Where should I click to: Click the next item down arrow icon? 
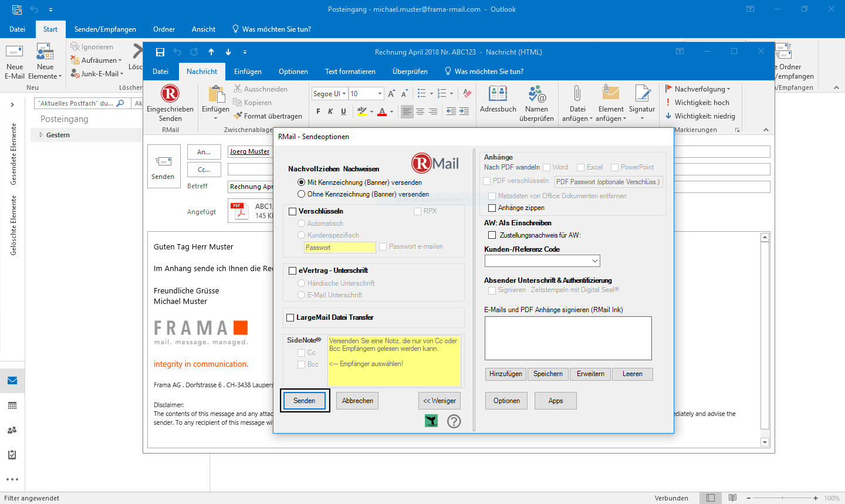pyautogui.click(x=228, y=52)
